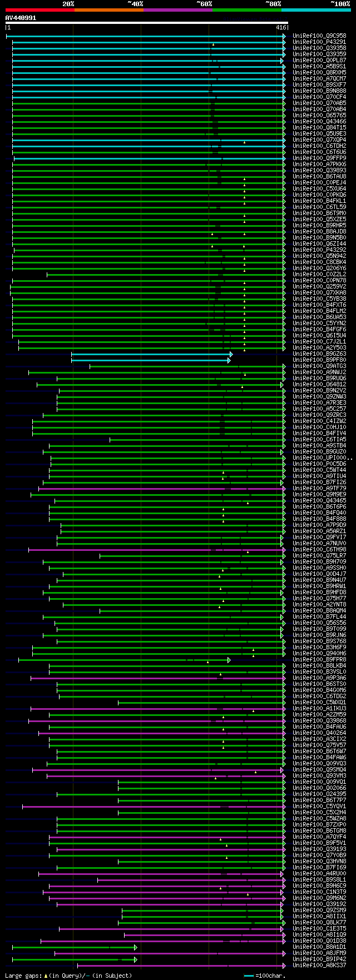
Task: Click the red 20% identity legend segment
Action: pyautogui.click(x=39, y=9)
